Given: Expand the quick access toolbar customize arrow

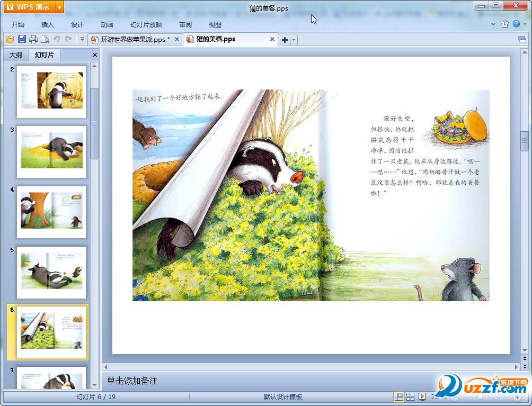Looking at the screenshot, I should click(x=82, y=39).
